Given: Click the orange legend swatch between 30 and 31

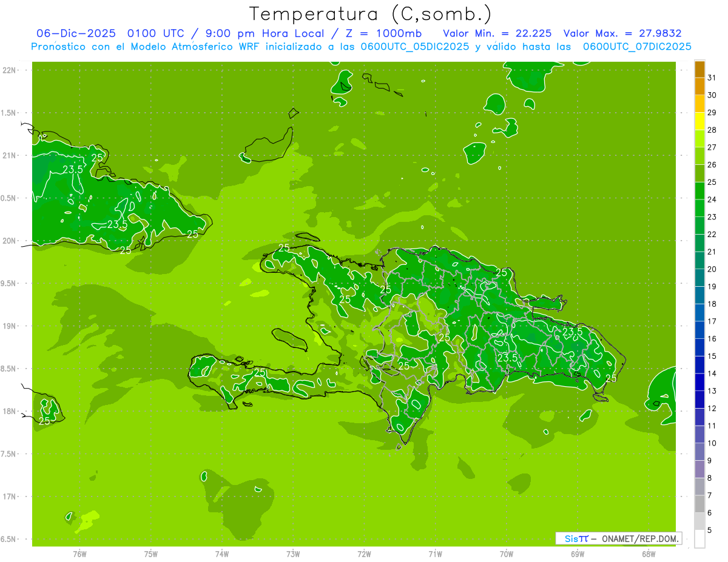Looking at the screenshot, I should coord(700,87).
